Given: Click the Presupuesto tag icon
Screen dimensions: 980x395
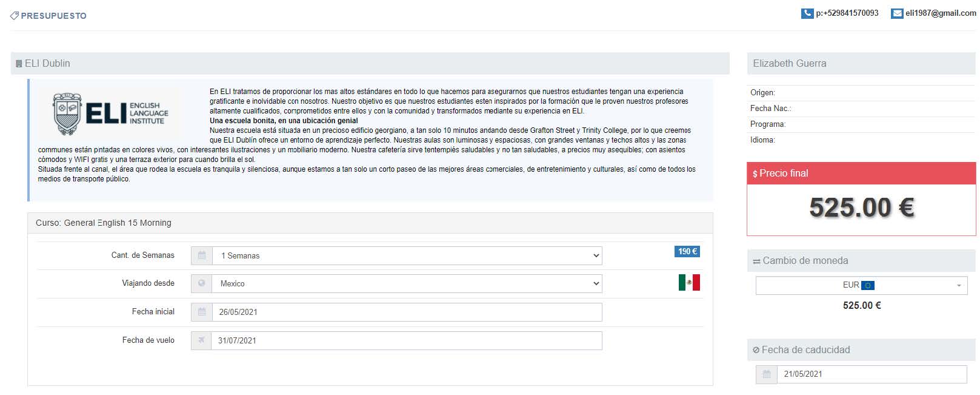Looking at the screenshot, I should (15, 16).
